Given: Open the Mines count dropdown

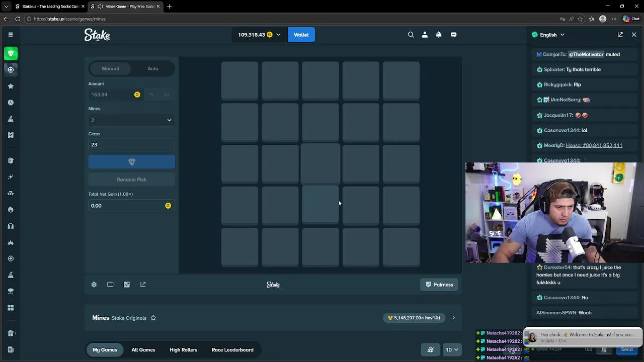Looking at the screenshot, I should [x=131, y=120].
